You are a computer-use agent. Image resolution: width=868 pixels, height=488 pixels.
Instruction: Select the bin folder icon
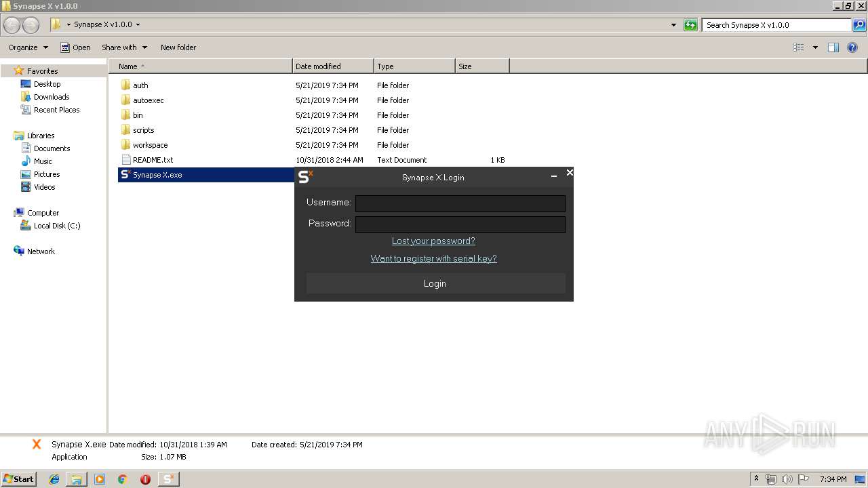125,115
